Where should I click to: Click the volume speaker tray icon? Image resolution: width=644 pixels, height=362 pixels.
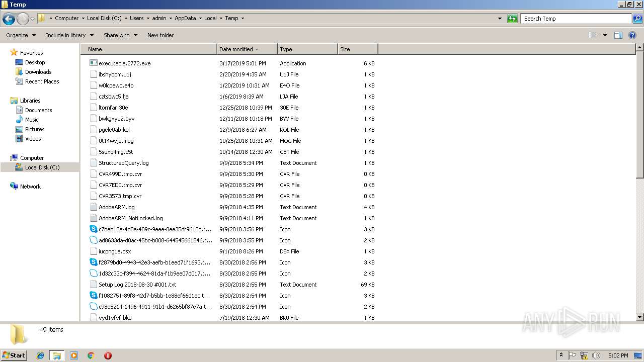point(596,355)
